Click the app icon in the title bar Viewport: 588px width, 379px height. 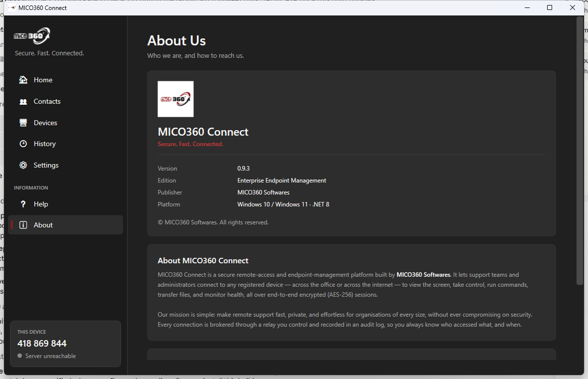pyautogui.click(x=12, y=7)
